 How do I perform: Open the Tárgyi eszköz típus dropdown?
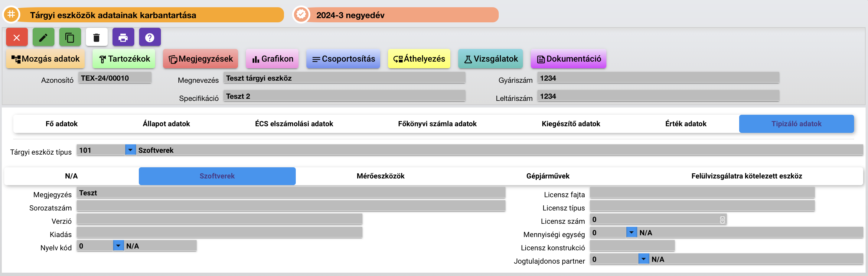point(130,150)
